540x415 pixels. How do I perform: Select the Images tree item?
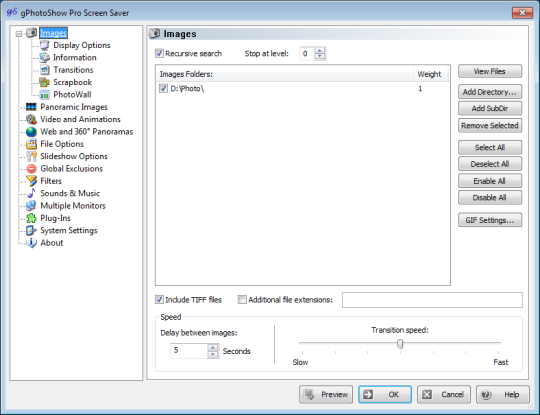coord(53,33)
